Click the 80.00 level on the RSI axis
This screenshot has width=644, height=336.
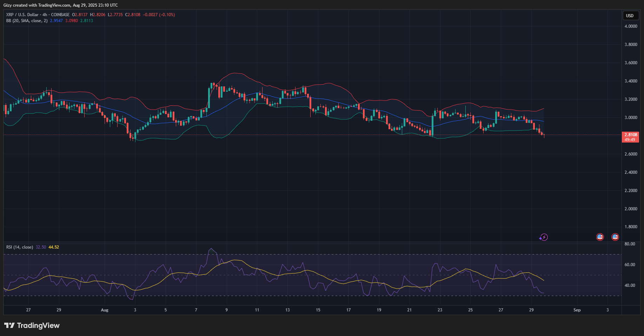click(630, 244)
